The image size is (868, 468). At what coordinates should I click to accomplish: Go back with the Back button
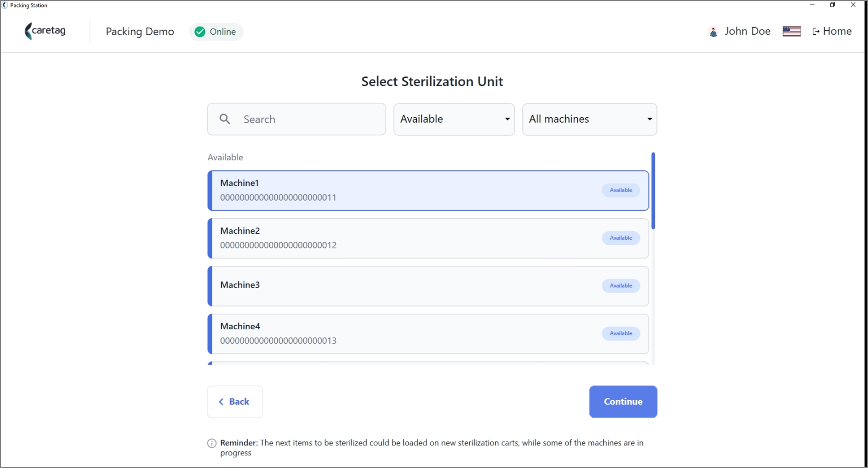235,402
